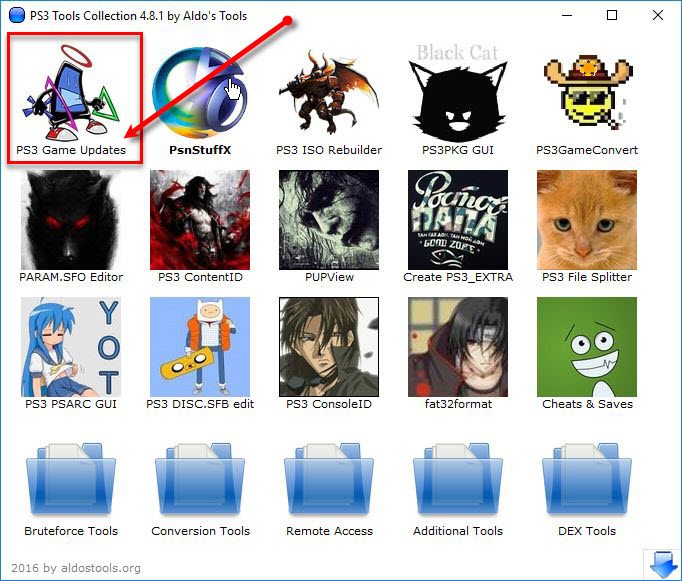Click the 'Additional Tools' label

458,531
